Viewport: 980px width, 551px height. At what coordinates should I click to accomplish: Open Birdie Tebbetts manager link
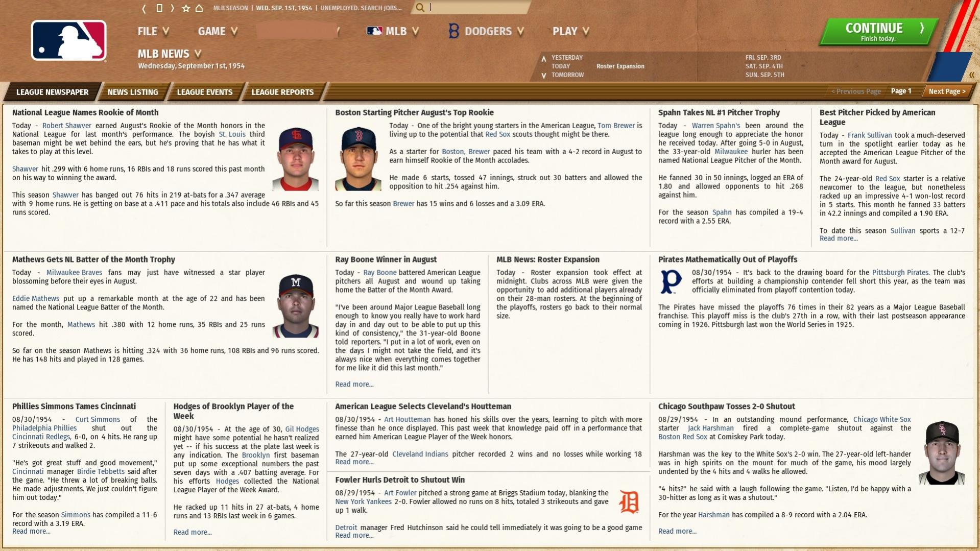(x=101, y=472)
